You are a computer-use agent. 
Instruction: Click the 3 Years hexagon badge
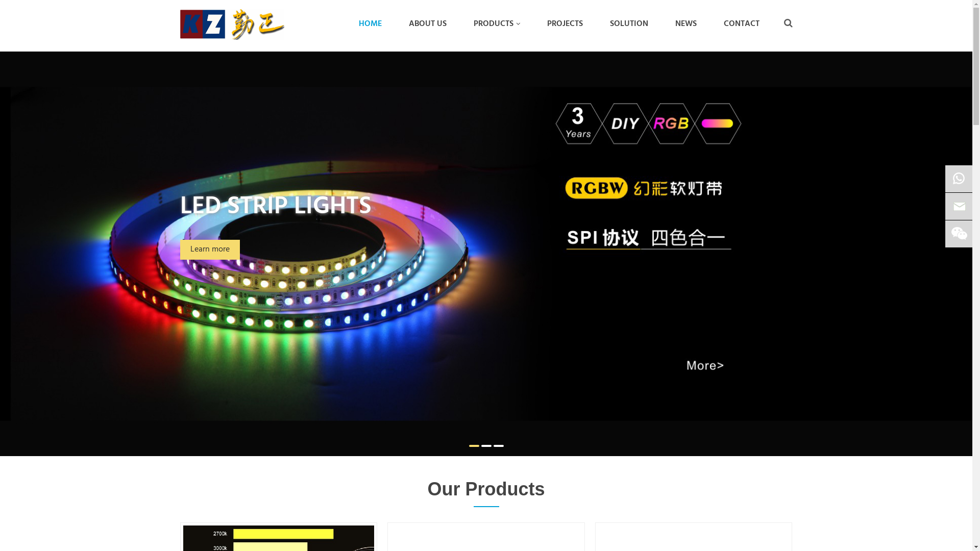[578, 123]
